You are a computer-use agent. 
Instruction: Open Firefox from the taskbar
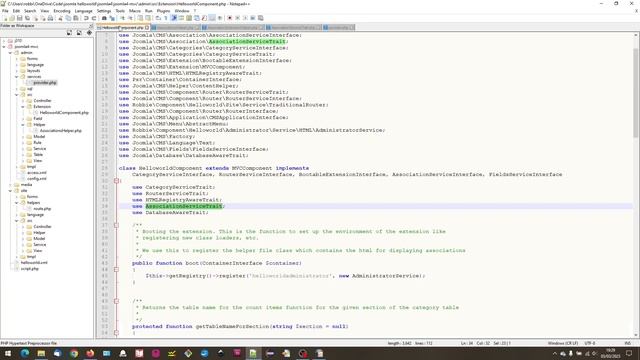(90, 353)
